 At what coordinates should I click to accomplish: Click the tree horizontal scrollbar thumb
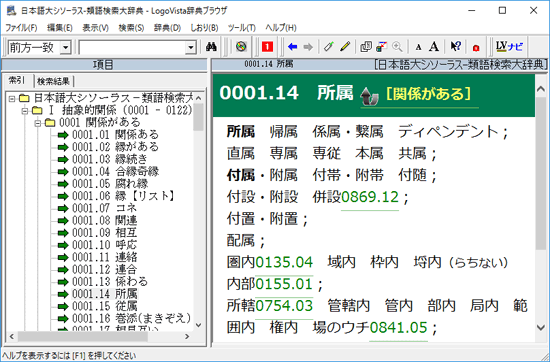[x=83, y=336]
